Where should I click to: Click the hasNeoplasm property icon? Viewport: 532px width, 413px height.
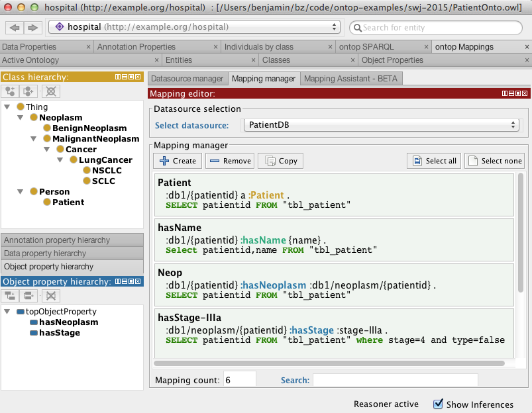(34, 322)
